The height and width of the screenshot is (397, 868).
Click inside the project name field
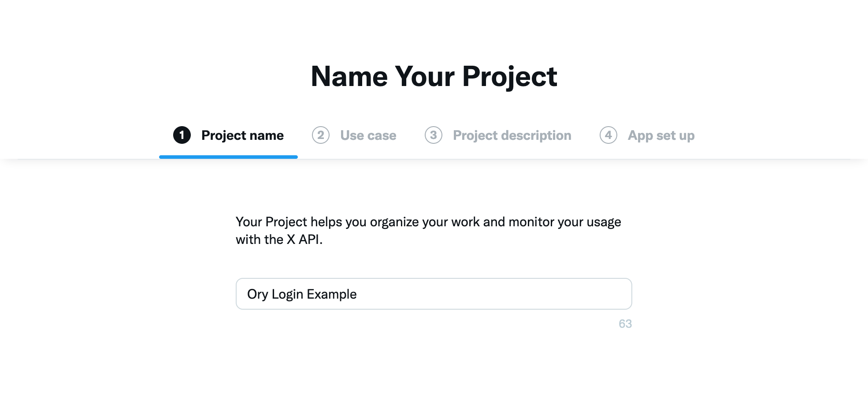pyautogui.click(x=434, y=294)
